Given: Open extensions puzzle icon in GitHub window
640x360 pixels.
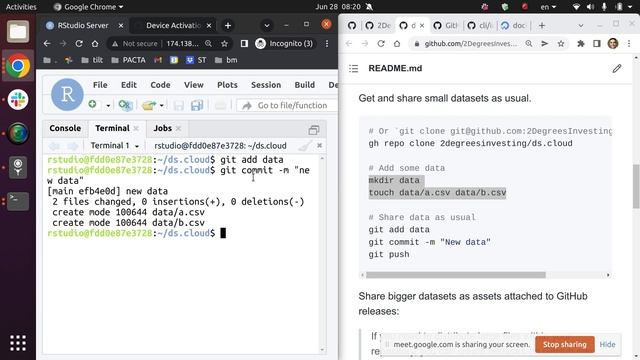Looking at the screenshot, I should 580,43.
